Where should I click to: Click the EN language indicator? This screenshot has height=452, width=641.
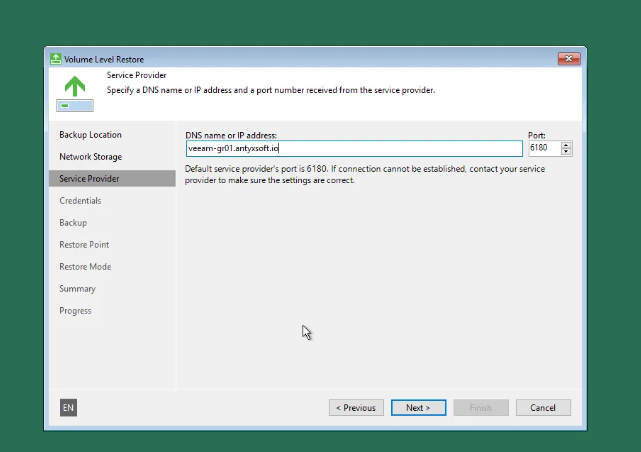(x=68, y=407)
